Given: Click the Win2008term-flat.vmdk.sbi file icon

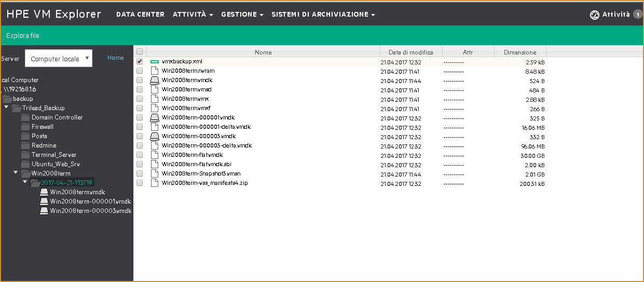Looking at the screenshot, I should [x=154, y=164].
